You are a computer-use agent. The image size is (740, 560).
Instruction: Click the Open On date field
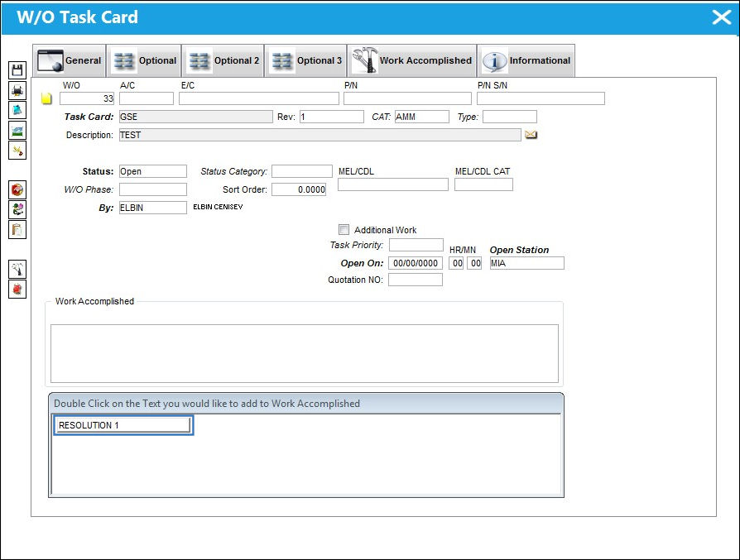click(416, 263)
